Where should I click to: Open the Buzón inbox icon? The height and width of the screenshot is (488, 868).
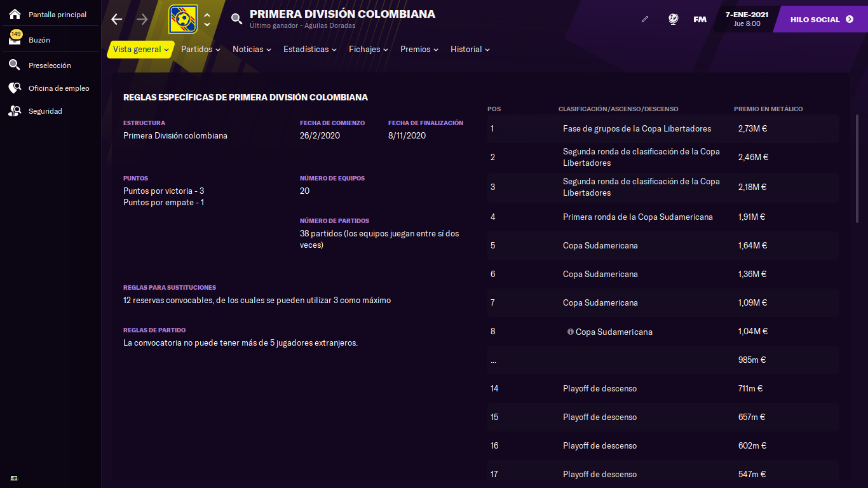[x=15, y=40]
